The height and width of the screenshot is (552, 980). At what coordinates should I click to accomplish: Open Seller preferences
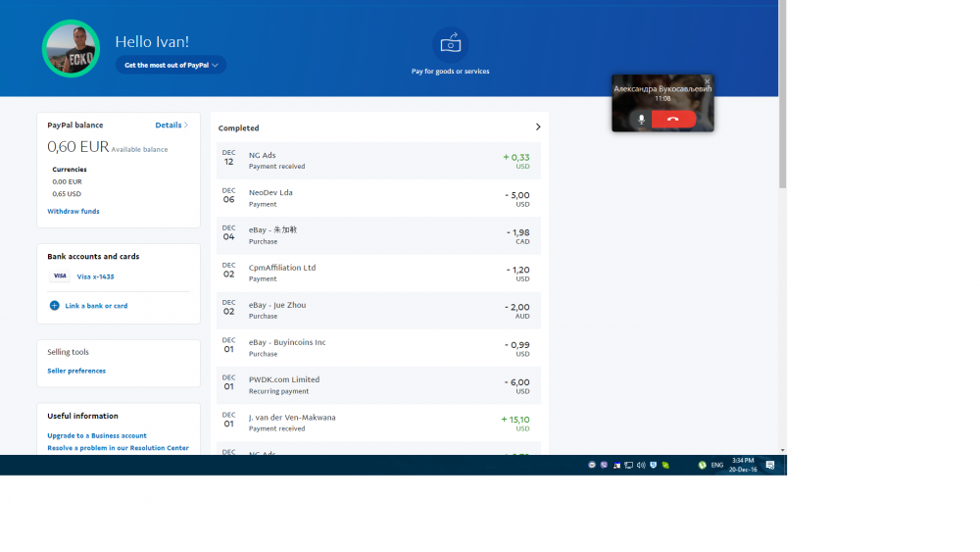tap(76, 371)
